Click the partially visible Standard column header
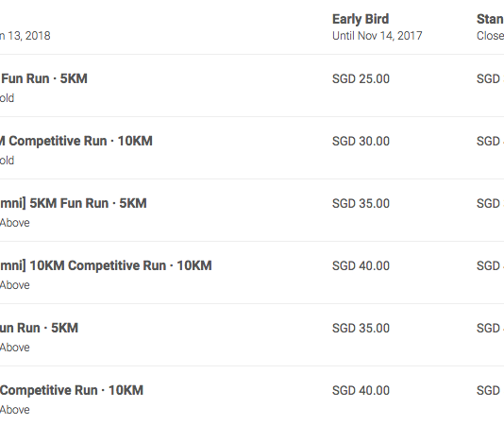The height and width of the screenshot is (425, 504). click(490, 19)
